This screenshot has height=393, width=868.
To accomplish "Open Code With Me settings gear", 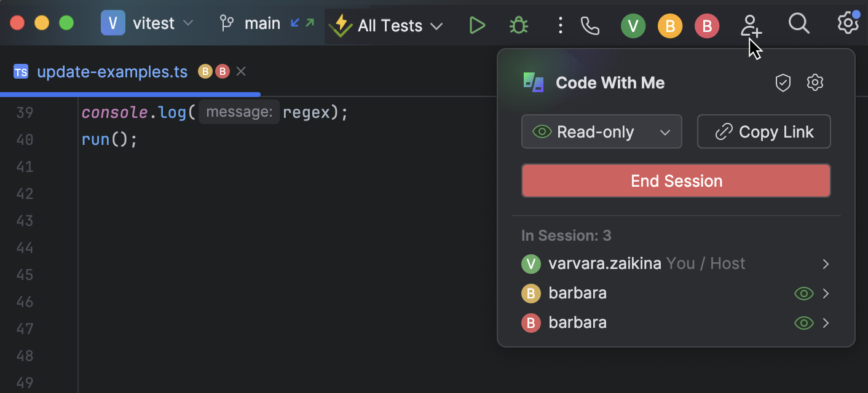I will point(815,82).
